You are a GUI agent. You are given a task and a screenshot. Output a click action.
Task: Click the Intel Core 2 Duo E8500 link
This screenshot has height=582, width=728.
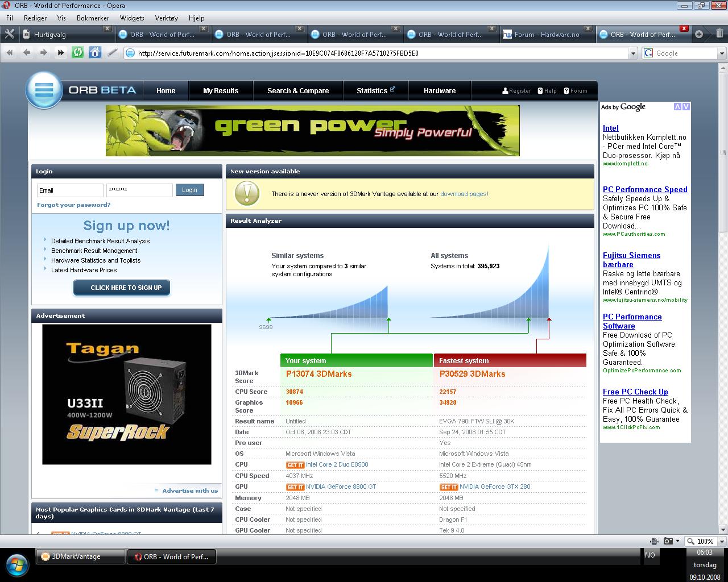[x=337, y=464]
